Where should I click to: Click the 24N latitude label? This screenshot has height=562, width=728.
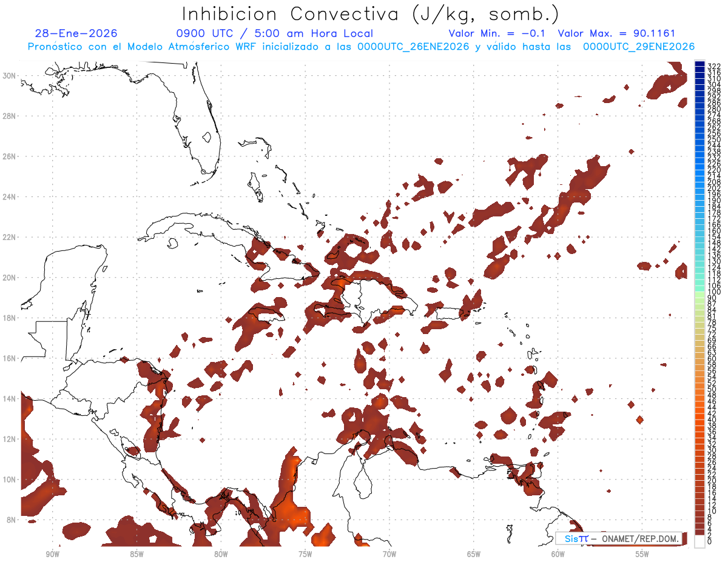click(8, 196)
